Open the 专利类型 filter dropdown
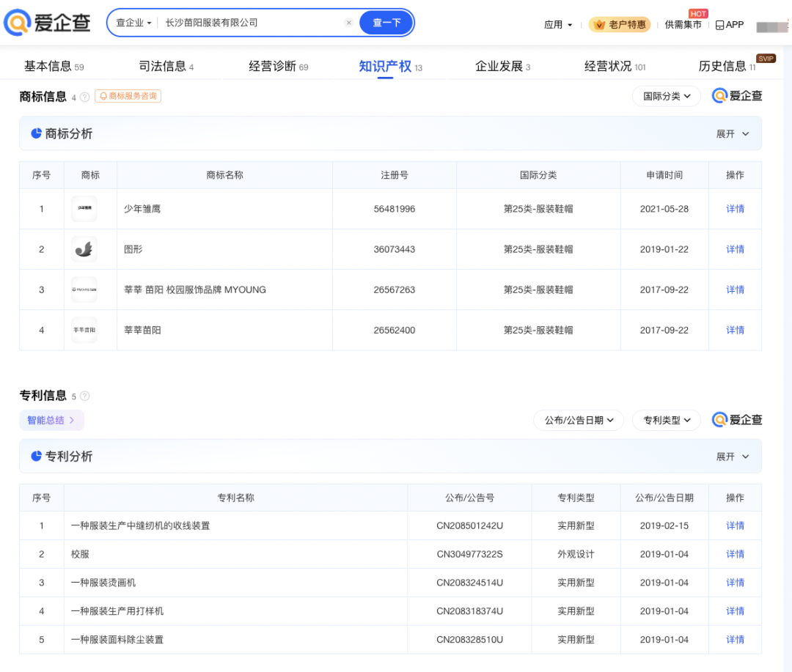 (667, 420)
